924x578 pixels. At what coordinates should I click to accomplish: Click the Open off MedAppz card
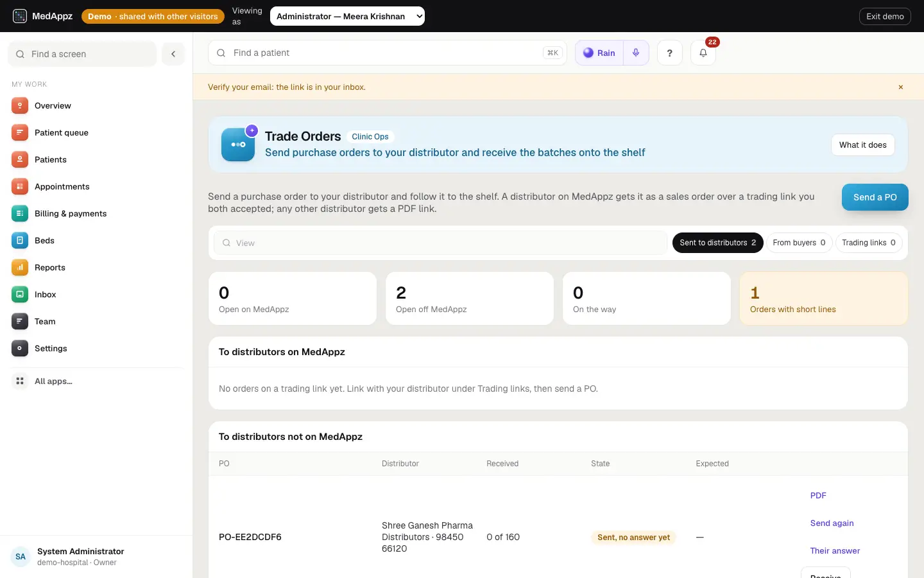click(470, 299)
